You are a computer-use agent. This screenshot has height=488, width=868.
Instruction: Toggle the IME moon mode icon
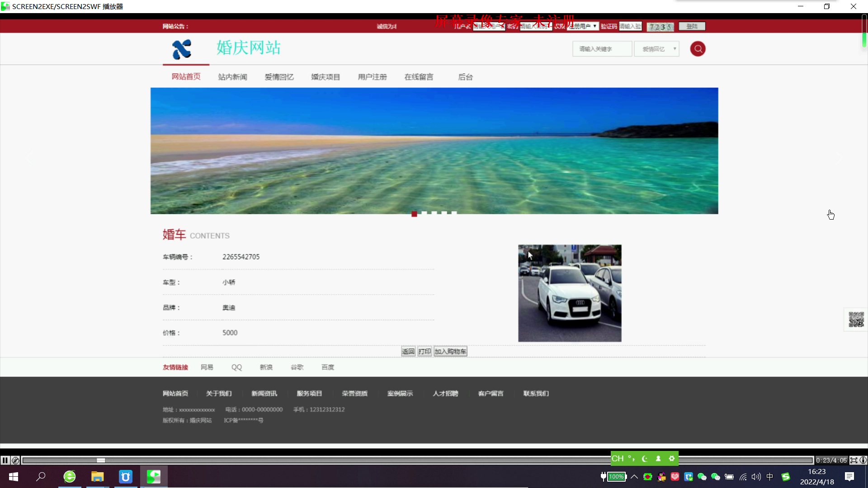pyautogui.click(x=645, y=459)
